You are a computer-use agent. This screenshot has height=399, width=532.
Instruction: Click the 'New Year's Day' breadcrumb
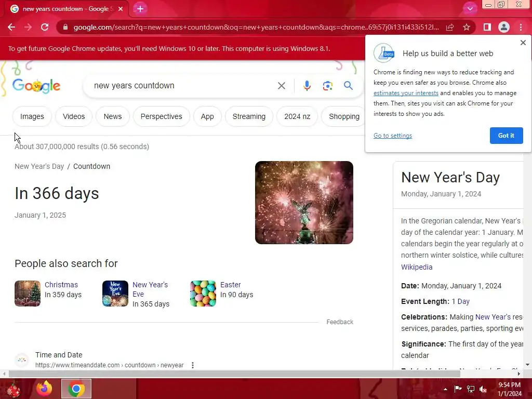(39, 166)
